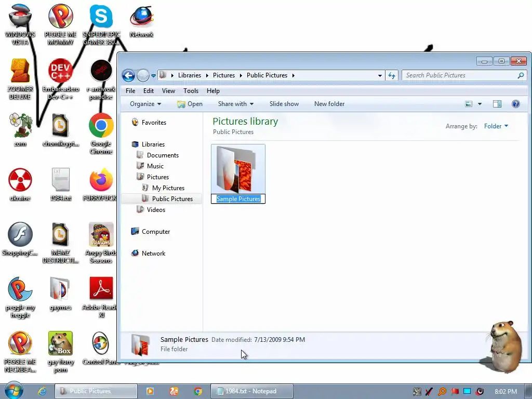The width and height of the screenshot is (532, 399).
Task: Open the Tools menu
Action: (191, 91)
